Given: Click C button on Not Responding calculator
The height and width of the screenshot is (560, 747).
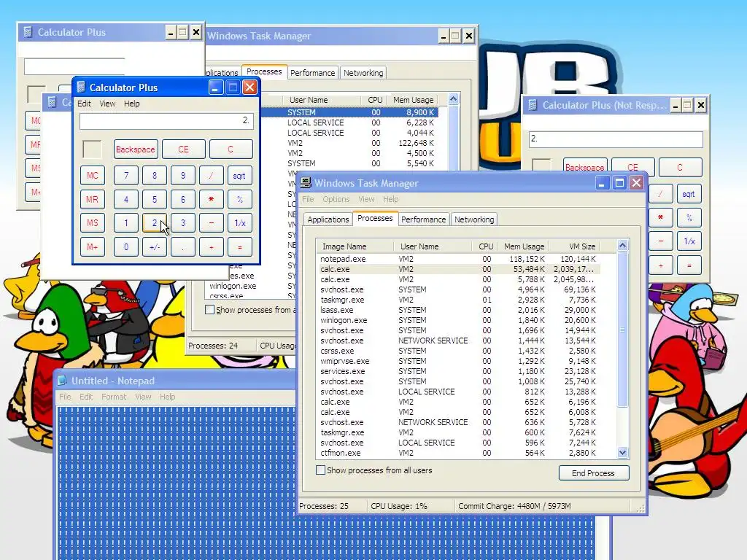Looking at the screenshot, I should [680, 167].
